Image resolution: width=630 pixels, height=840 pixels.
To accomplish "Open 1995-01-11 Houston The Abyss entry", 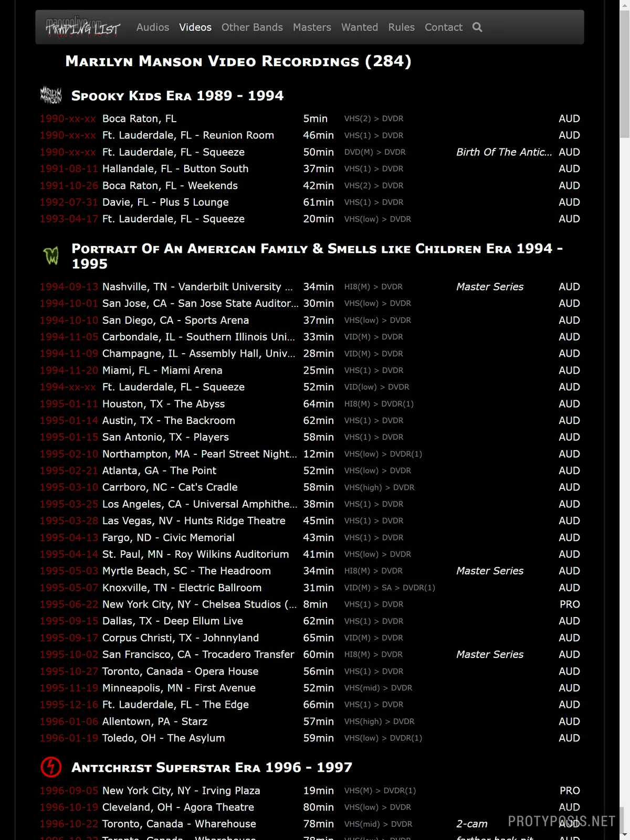I will [310, 404].
